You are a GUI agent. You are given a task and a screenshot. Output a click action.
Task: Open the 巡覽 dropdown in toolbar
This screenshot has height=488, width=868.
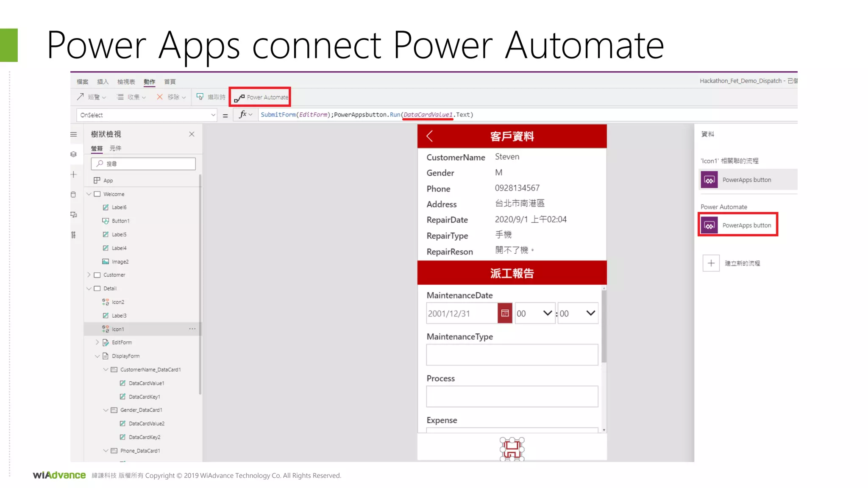(91, 97)
